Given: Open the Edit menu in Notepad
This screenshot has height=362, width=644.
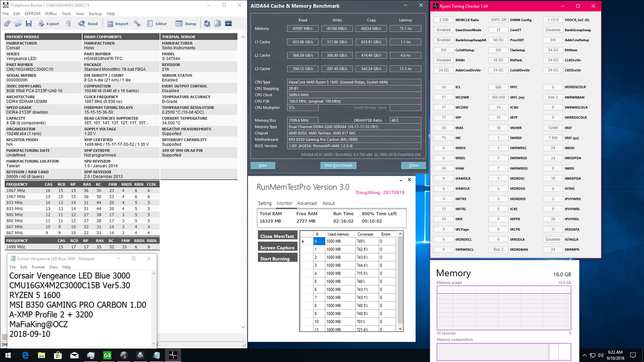Looking at the screenshot, I should pos(24,267).
